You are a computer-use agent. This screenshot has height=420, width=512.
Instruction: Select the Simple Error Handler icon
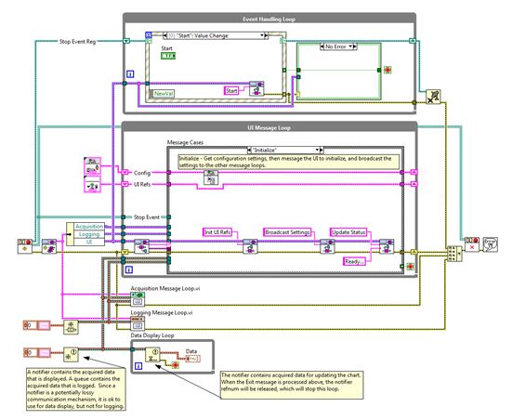490,244
